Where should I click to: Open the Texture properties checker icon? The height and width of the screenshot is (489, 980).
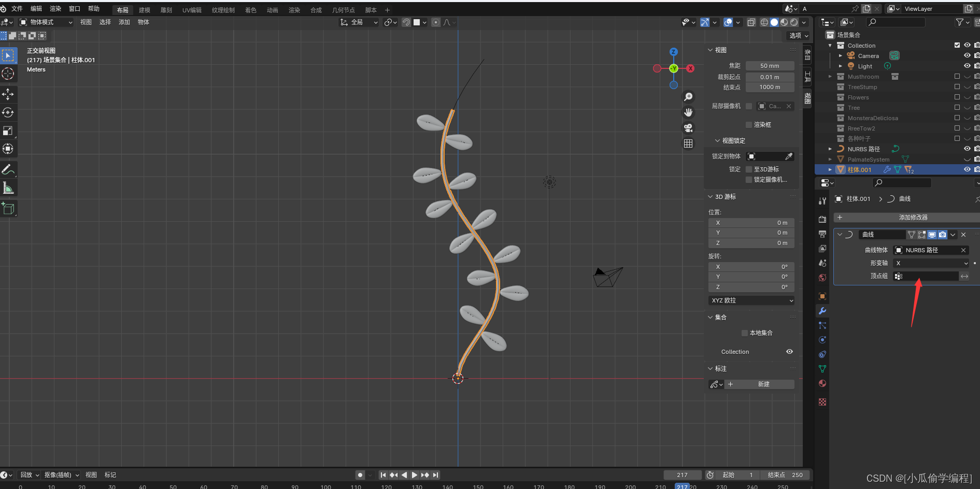(822, 402)
